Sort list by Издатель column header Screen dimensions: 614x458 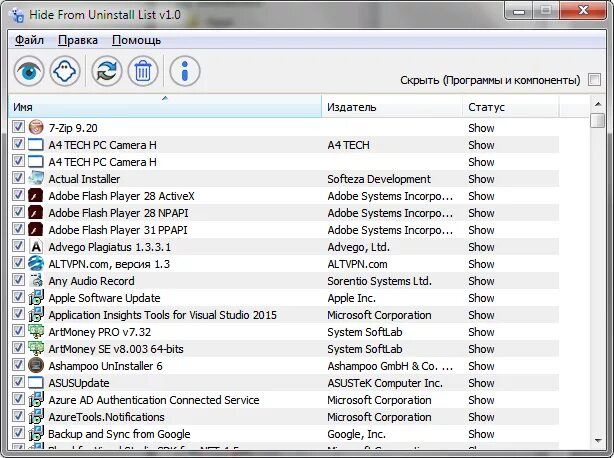tap(392, 106)
